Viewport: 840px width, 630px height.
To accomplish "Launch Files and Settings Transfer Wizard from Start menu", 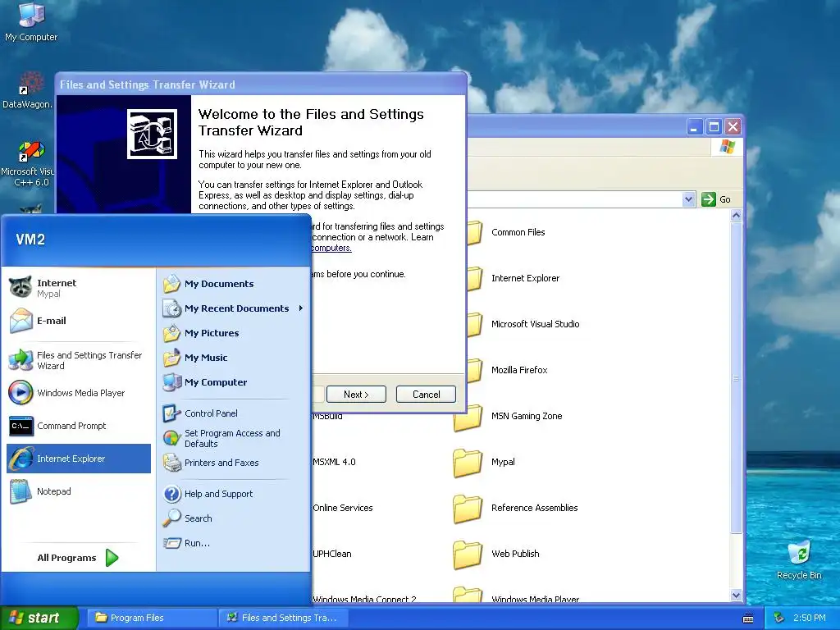I will [78, 361].
